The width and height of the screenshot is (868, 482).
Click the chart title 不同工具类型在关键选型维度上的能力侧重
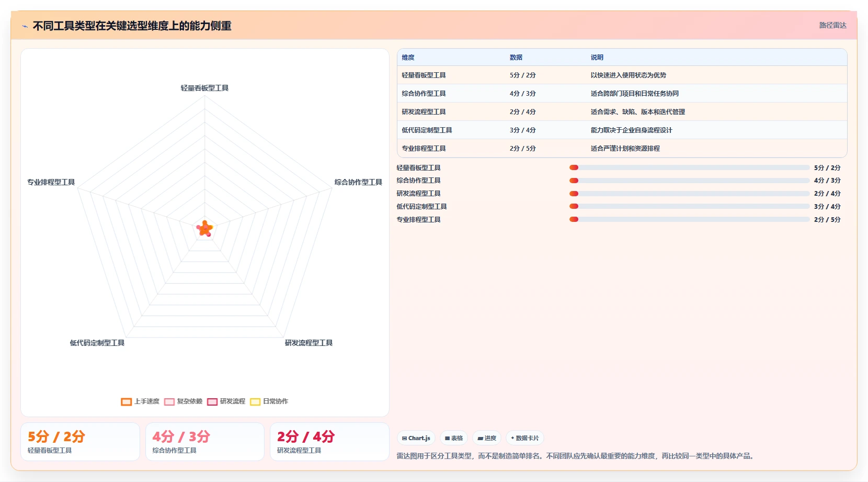[132, 26]
